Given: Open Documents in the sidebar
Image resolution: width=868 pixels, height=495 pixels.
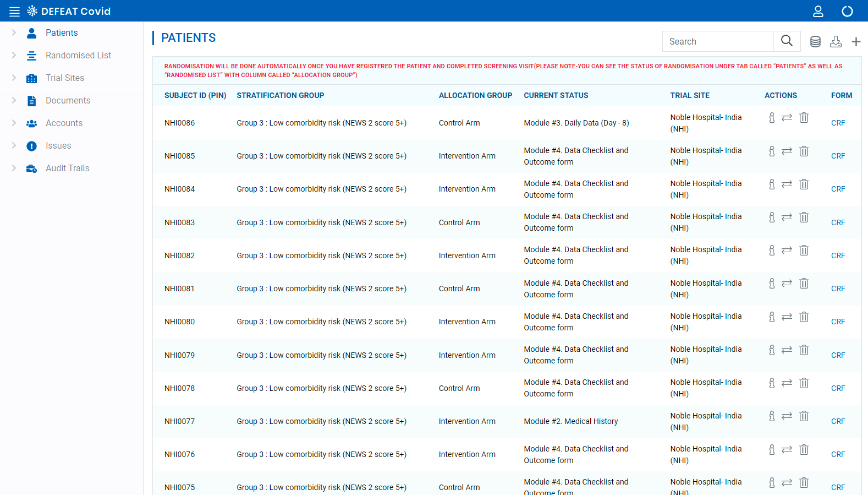Looking at the screenshot, I should 68,101.
